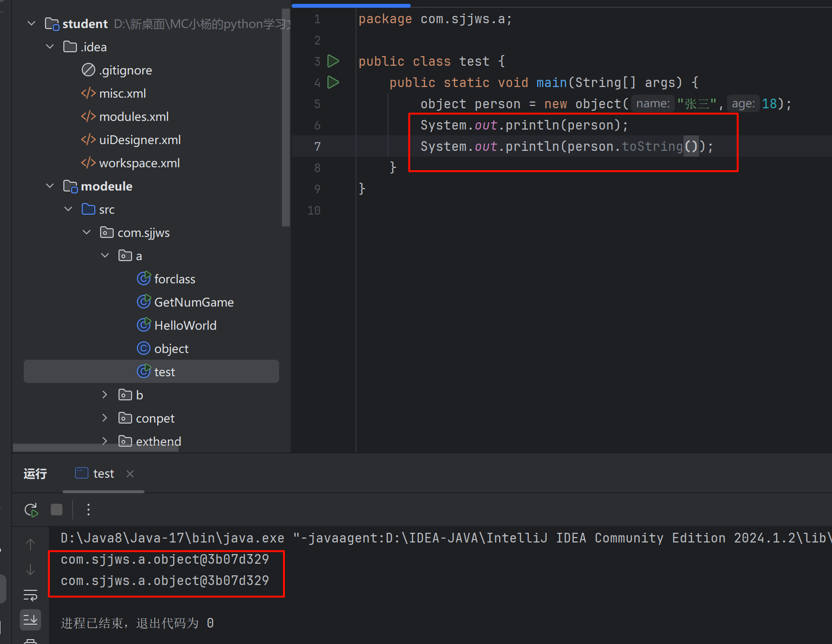Click down arrow in console sidebar
Screen dimensions: 832x644
pyautogui.click(x=30, y=570)
